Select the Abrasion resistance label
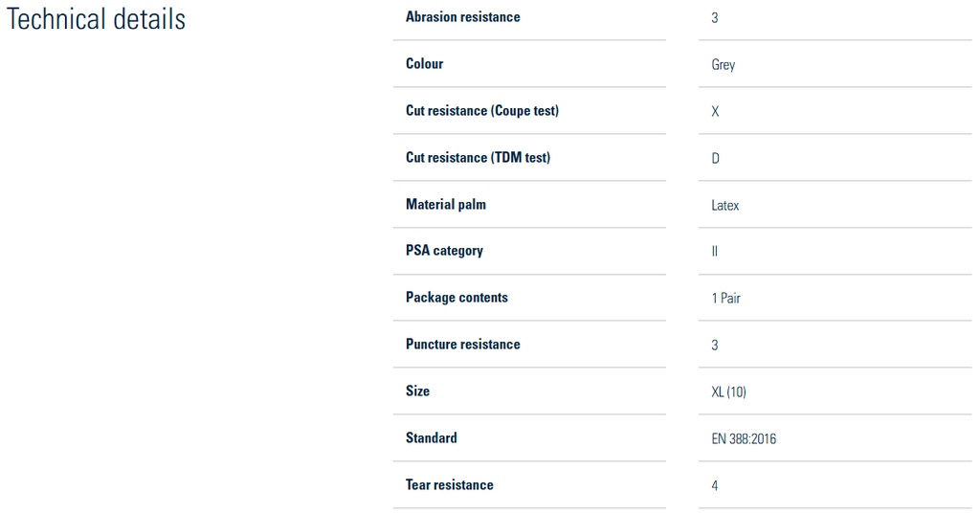This screenshot has height=514, width=980. [462, 17]
